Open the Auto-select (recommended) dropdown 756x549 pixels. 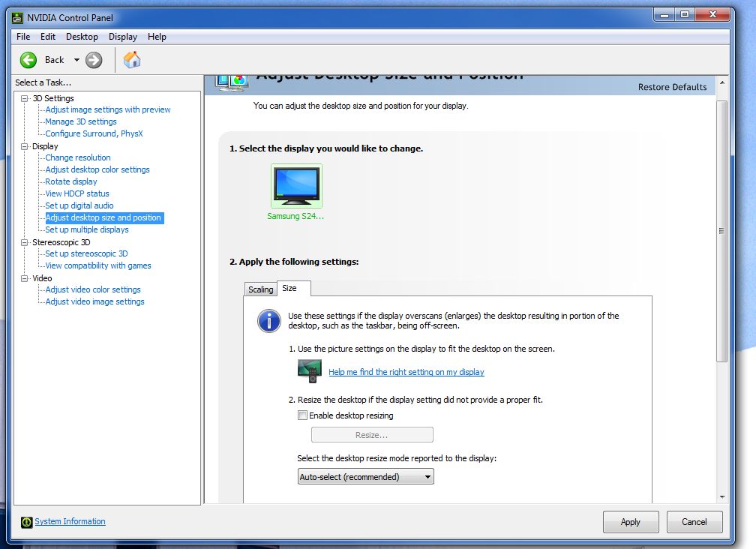tap(365, 477)
